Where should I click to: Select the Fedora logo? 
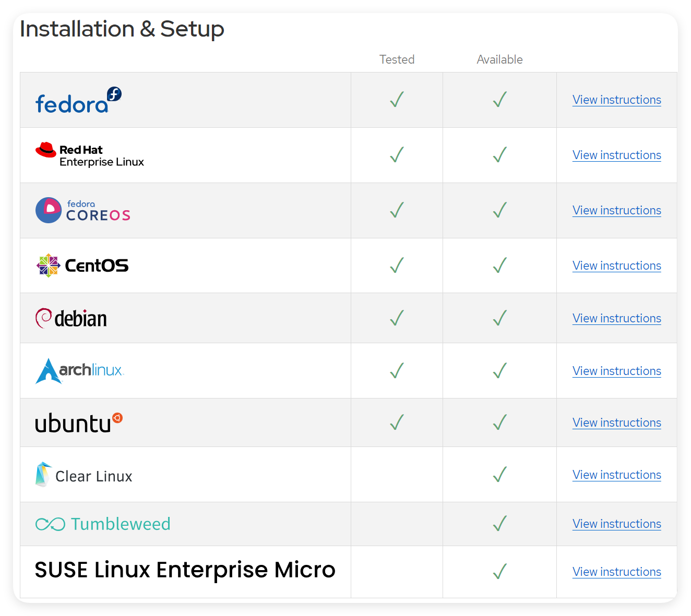(x=78, y=100)
